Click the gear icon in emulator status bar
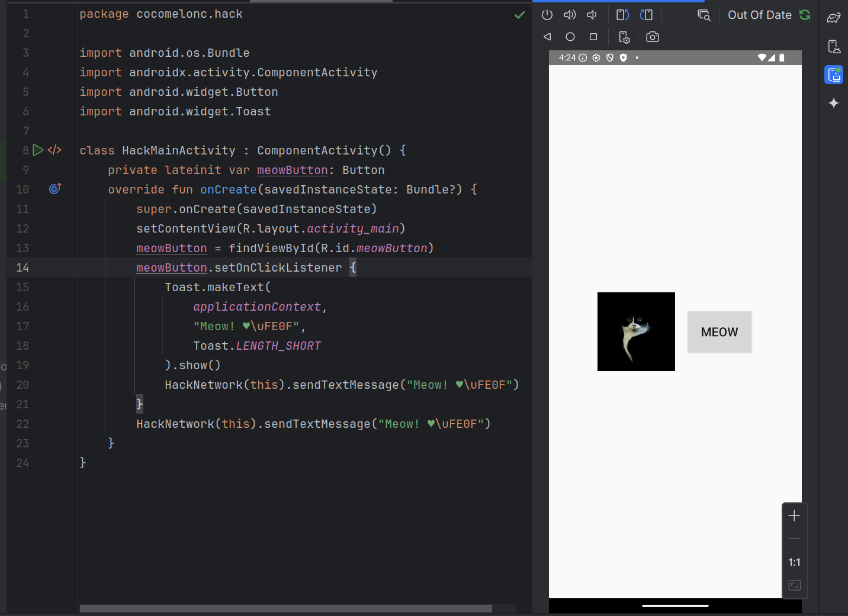 pyautogui.click(x=596, y=57)
